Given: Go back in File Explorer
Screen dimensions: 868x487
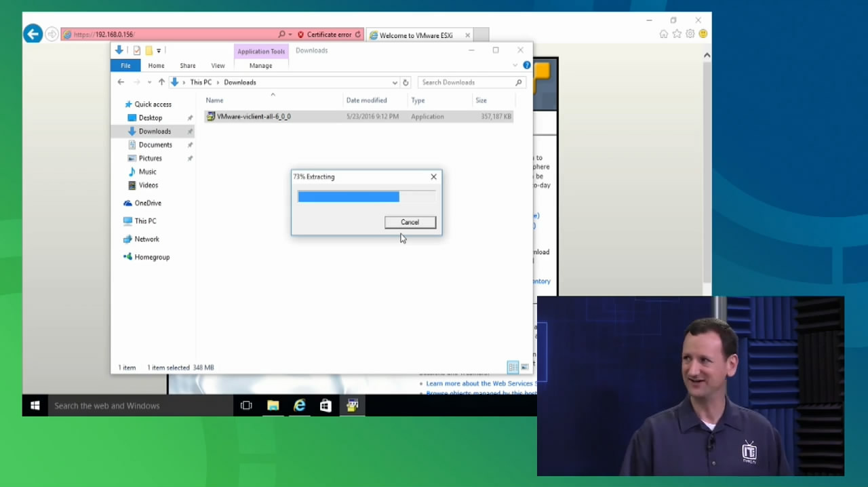Looking at the screenshot, I should (121, 82).
